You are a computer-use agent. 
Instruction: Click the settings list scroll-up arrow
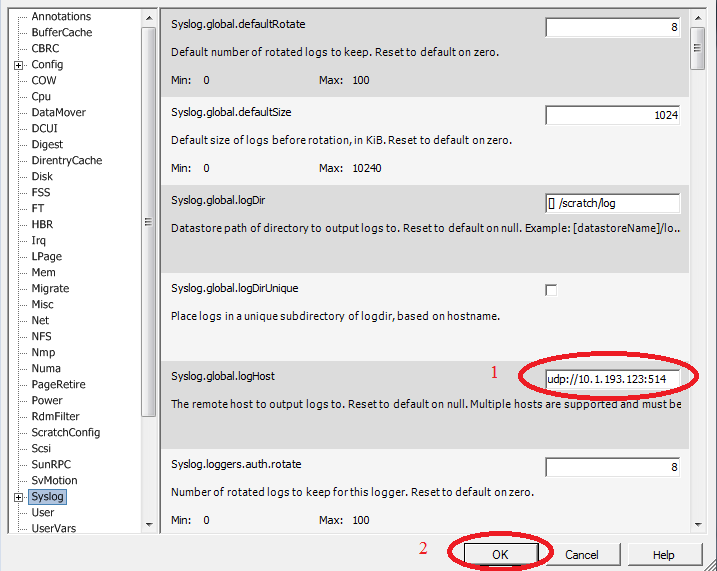[x=698, y=18]
